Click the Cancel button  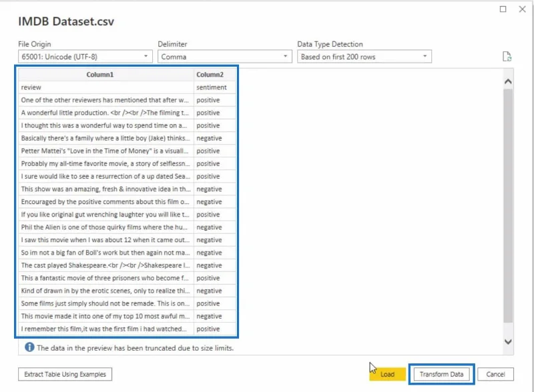[495, 374]
